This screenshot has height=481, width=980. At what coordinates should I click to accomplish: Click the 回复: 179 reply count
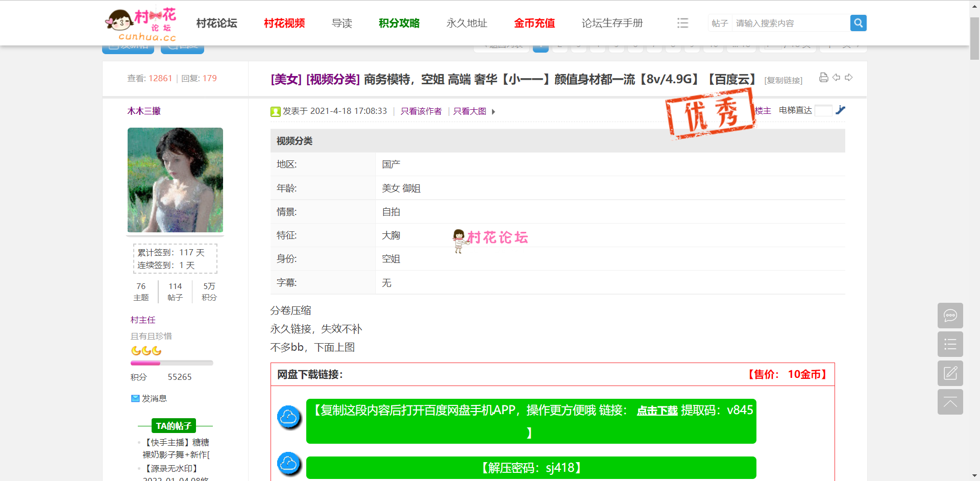199,78
